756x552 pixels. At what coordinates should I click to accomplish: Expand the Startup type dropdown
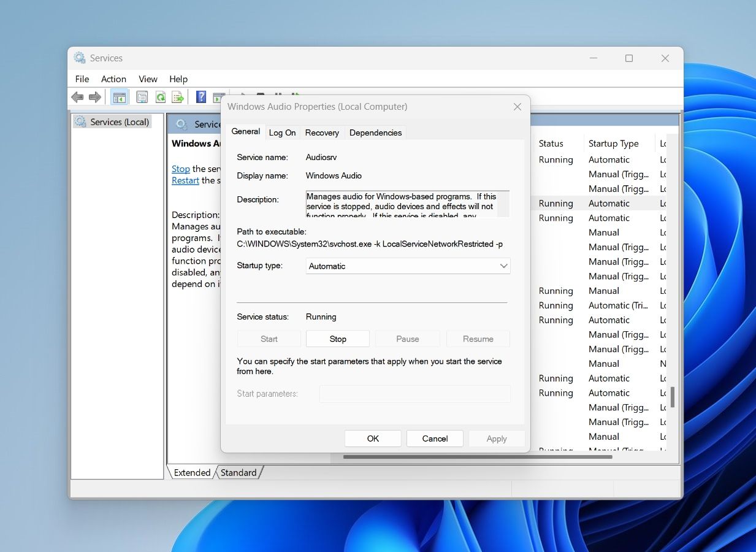[408, 266]
